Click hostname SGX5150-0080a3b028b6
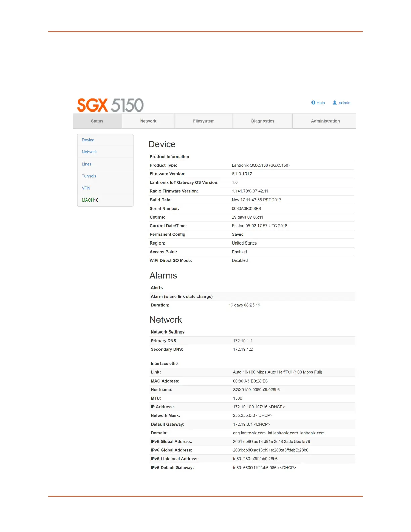The width and height of the screenshot is (411, 532). click(256, 390)
